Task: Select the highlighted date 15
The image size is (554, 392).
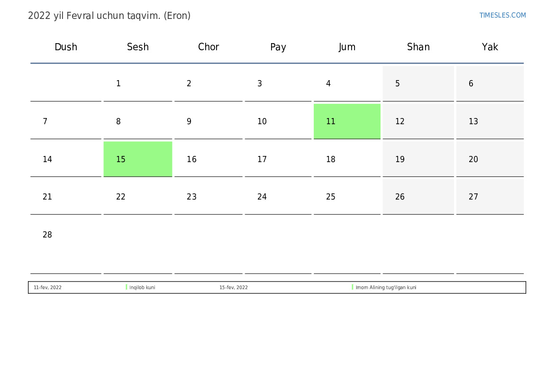Action: pos(137,159)
